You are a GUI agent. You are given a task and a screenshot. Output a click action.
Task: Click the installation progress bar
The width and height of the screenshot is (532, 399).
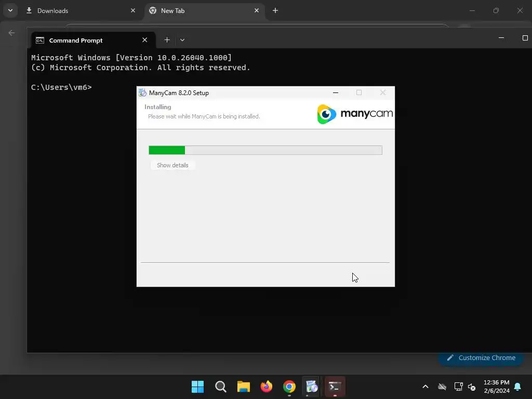(x=265, y=150)
